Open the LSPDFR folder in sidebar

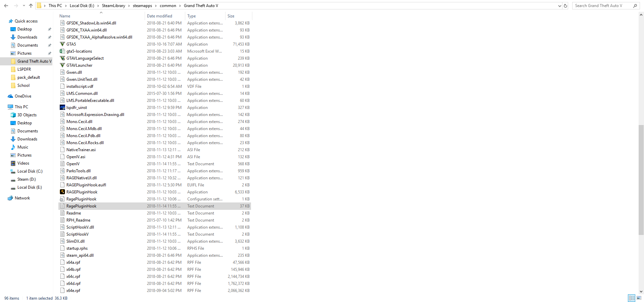click(x=24, y=69)
